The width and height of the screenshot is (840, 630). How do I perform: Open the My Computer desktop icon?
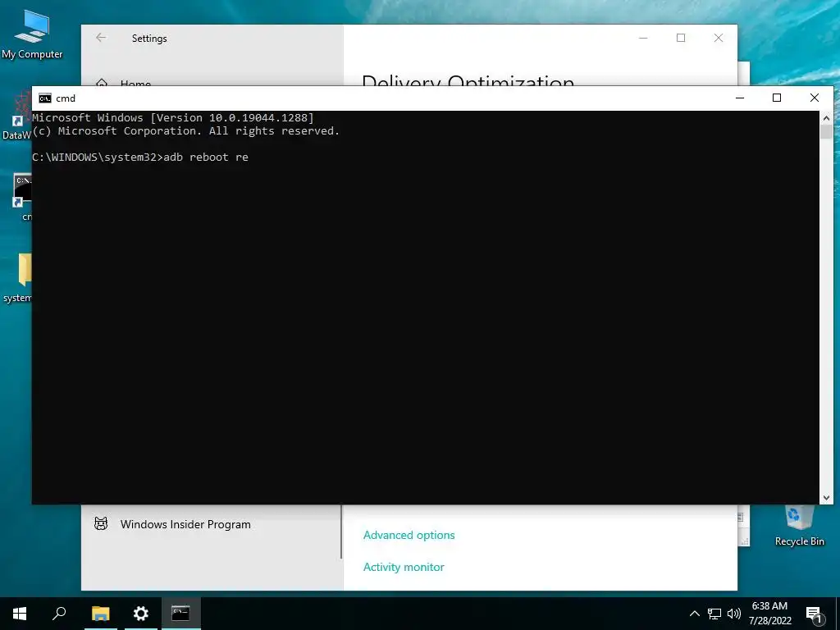coord(32,34)
